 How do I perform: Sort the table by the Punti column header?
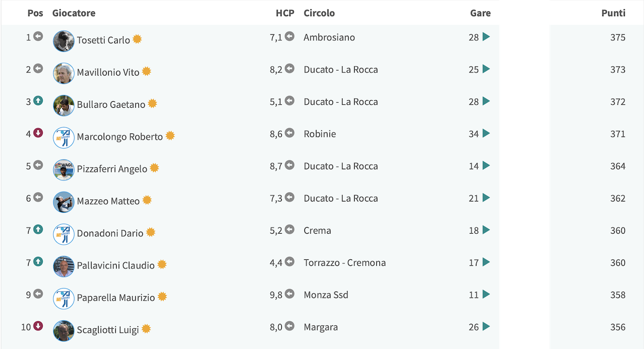point(613,13)
